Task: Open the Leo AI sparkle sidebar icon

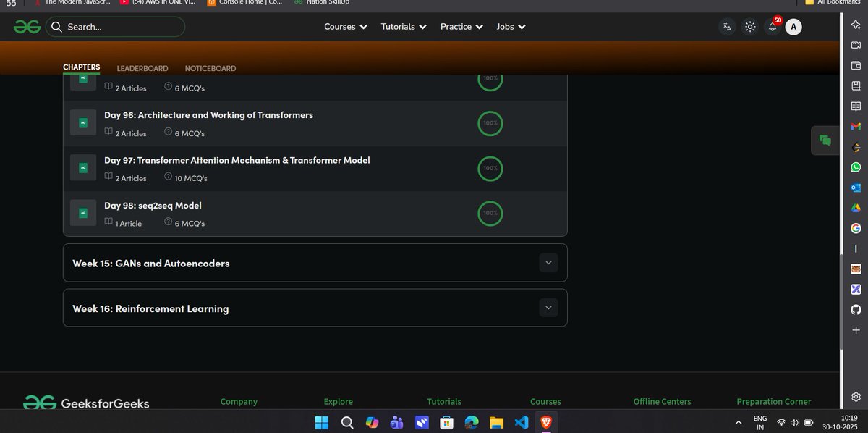Action: 856,25
